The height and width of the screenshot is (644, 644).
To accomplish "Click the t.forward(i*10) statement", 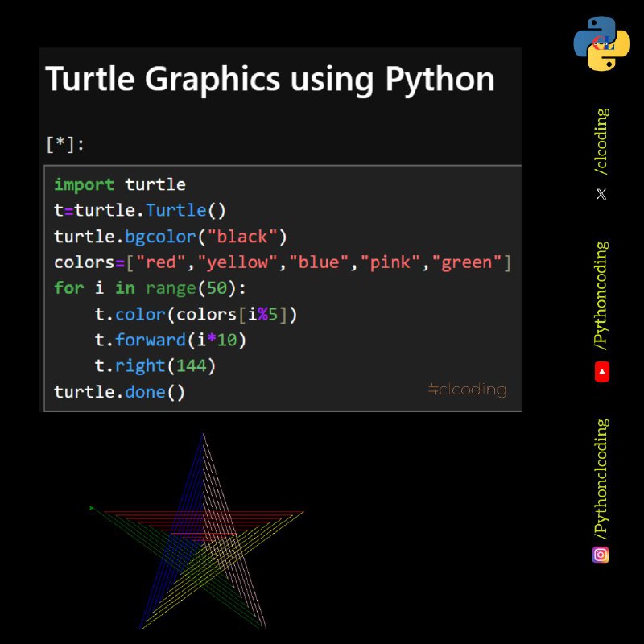I will 171,340.
